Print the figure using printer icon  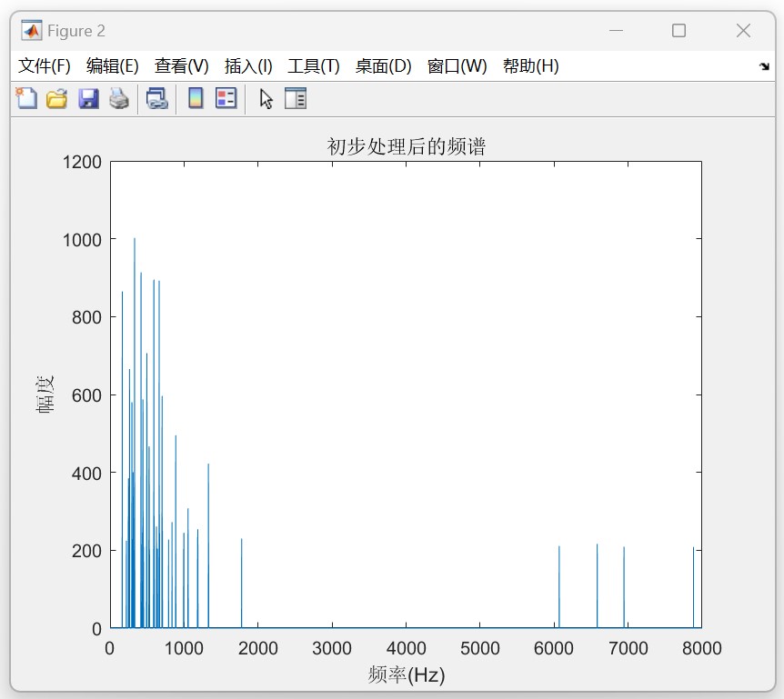[119, 98]
